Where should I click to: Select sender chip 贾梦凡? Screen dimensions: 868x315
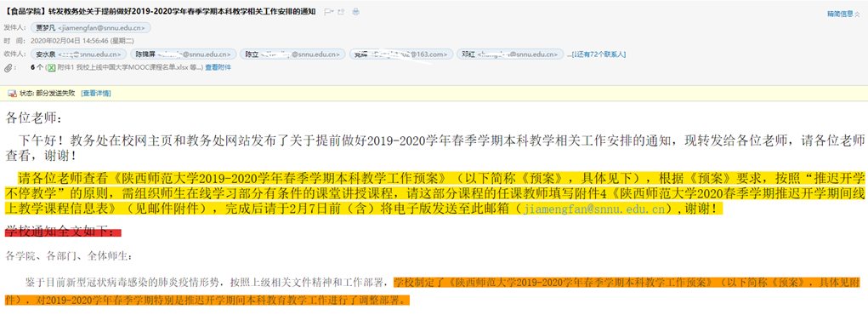pos(91,28)
